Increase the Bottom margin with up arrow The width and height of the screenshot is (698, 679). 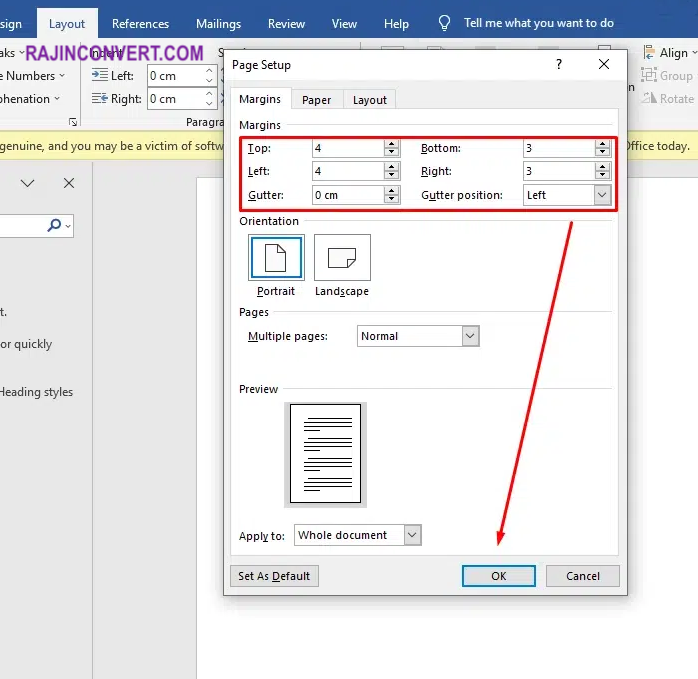(602, 144)
